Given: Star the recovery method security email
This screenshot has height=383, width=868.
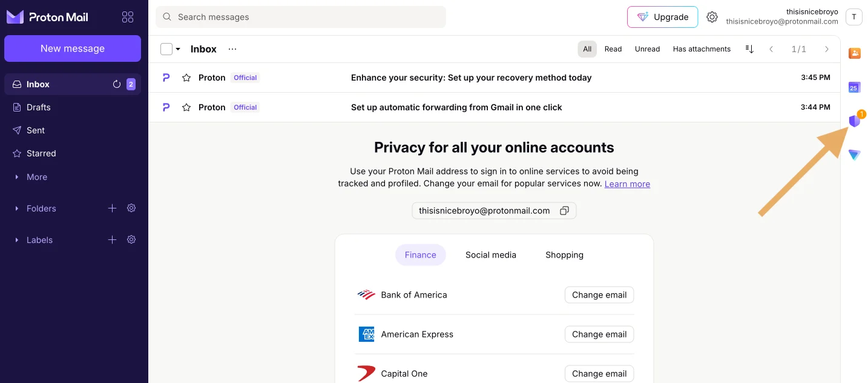Looking at the screenshot, I should click(186, 78).
